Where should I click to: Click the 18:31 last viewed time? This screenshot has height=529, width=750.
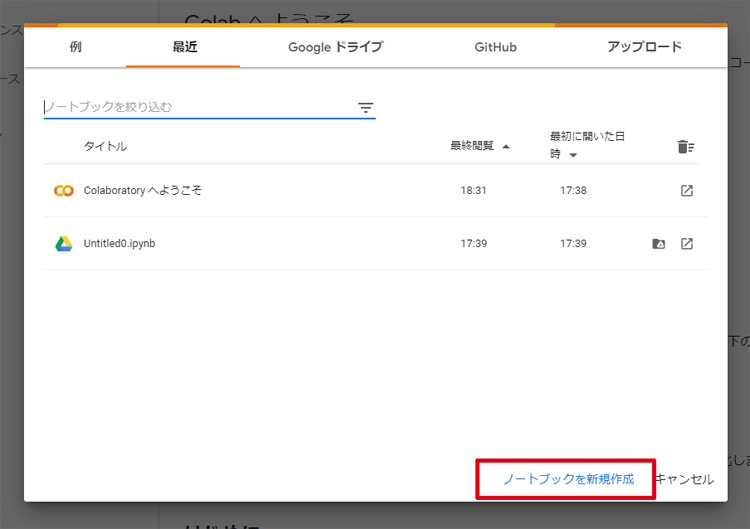click(x=474, y=190)
